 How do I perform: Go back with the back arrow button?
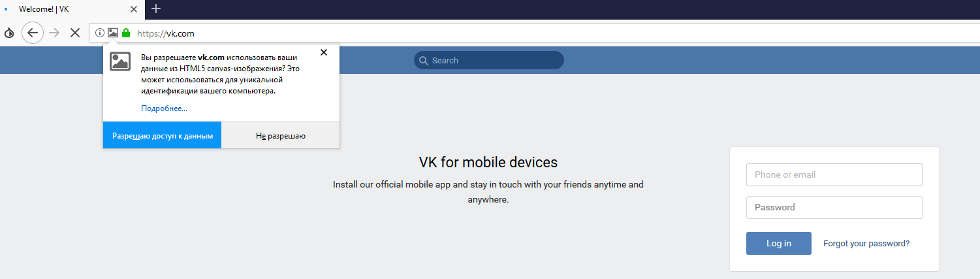32,33
